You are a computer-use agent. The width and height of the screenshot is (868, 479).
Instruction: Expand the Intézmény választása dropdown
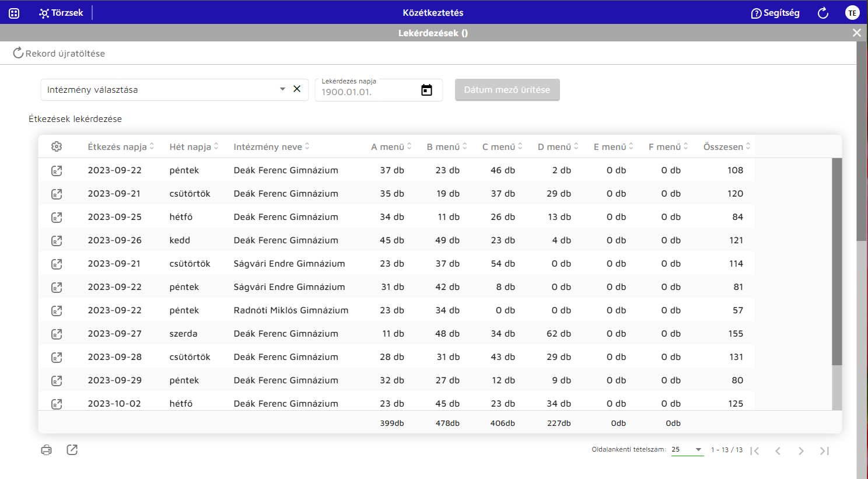coord(282,89)
